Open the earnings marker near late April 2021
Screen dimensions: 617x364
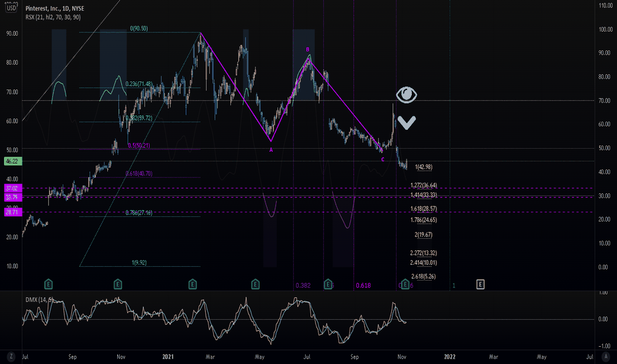(256, 284)
